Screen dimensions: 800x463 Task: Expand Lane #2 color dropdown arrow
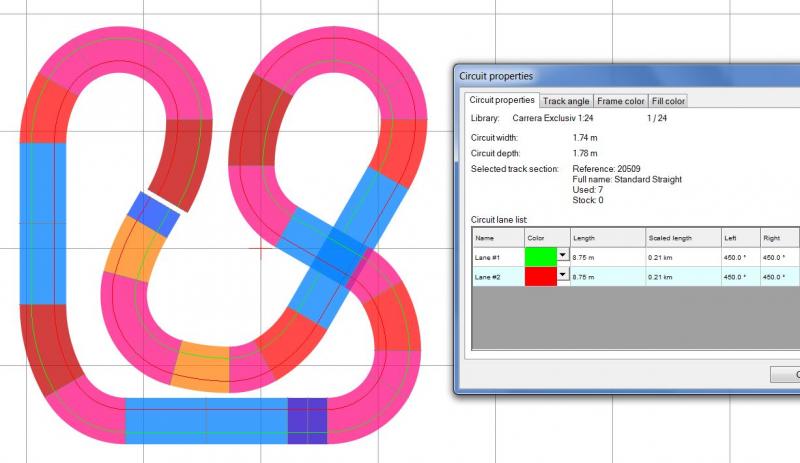562,277
